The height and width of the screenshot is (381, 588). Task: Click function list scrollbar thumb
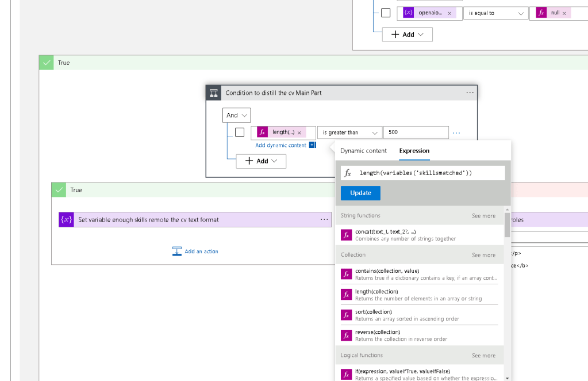coord(508,225)
